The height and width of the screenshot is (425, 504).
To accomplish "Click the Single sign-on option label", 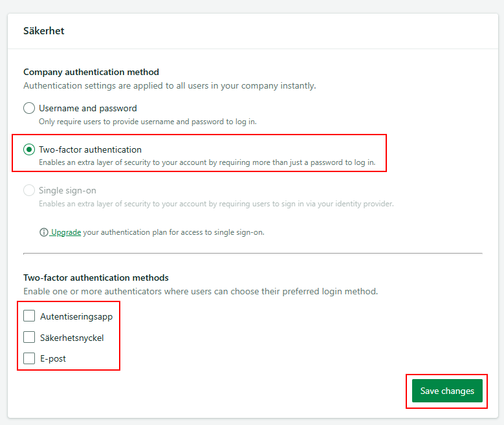I will click(67, 190).
